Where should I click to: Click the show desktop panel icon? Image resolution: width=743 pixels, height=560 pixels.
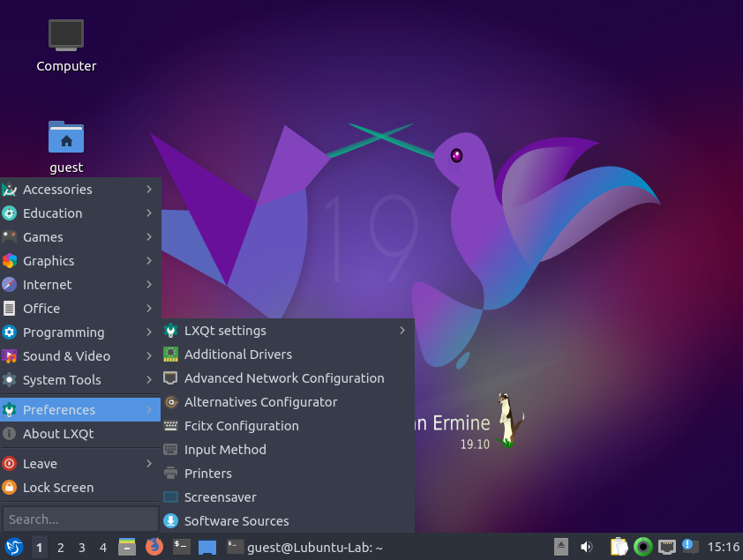pyautogui.click(x=207, y=548)
